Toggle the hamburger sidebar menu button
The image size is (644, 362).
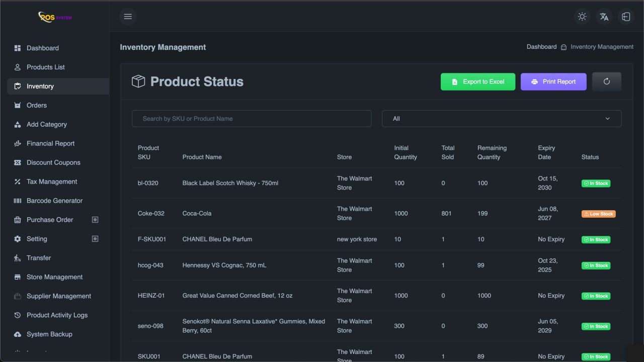click(128, 17)
